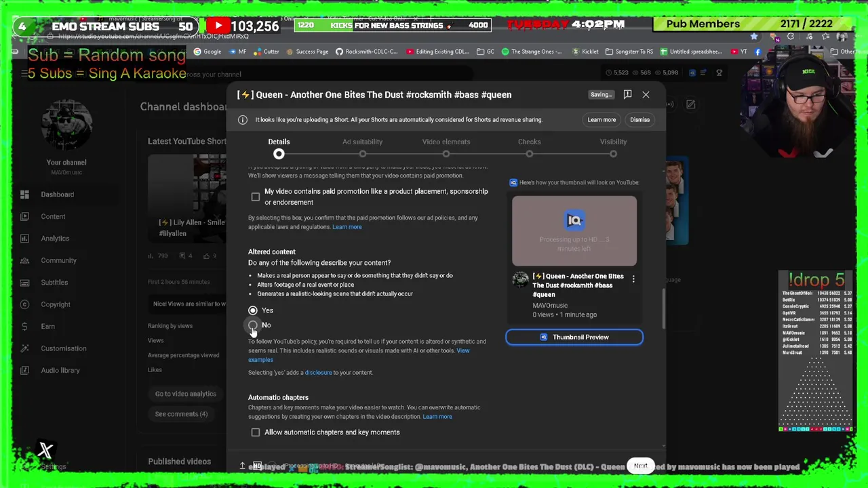Open Content section icon in sidebar
Viewport: 868px width, 488px height.
click(x=24, y=216)
